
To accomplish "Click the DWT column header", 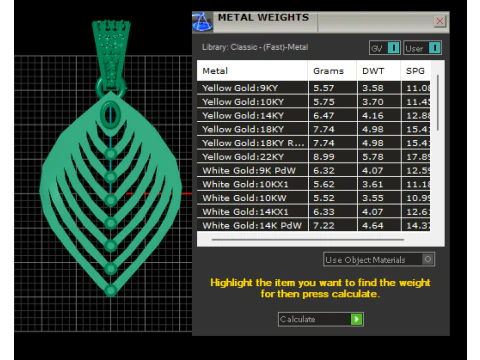I will [379, 71].
